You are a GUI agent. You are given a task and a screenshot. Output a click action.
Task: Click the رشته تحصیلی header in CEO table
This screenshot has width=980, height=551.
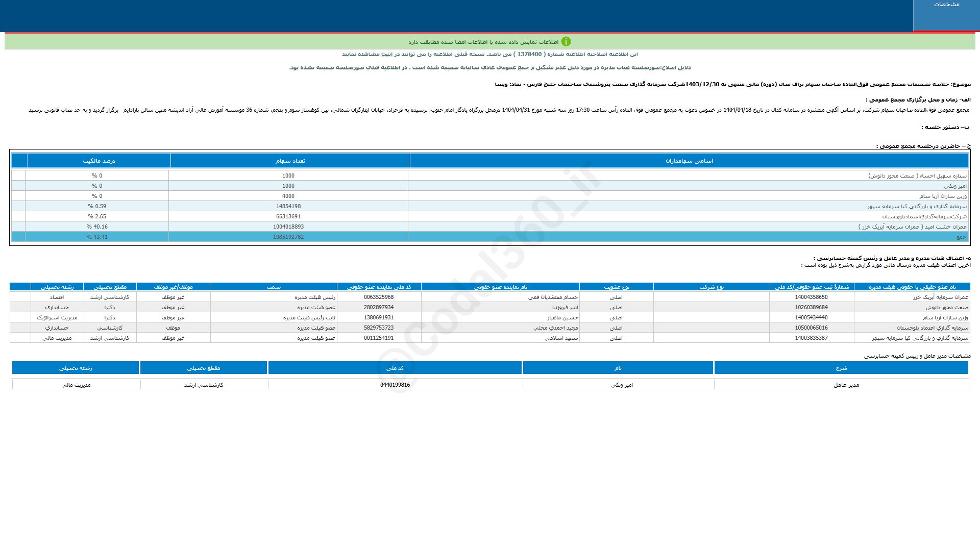(x=76, y=368)
